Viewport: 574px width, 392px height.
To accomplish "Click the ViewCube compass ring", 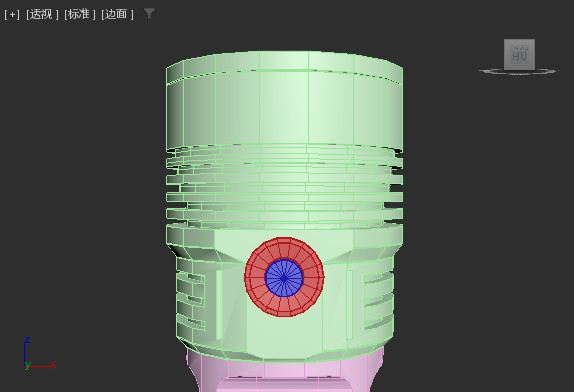I will pyautogui.click(x=518, y=72).
